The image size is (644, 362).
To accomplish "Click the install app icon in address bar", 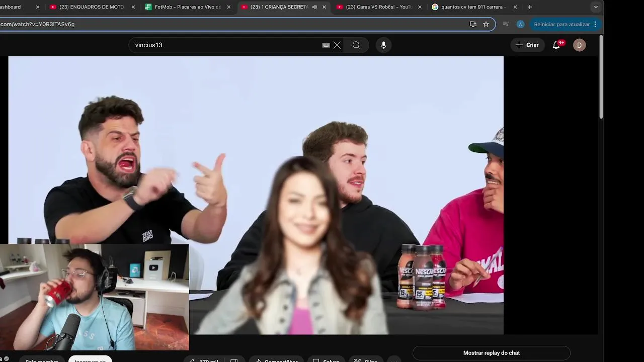I will click(473, 24).
